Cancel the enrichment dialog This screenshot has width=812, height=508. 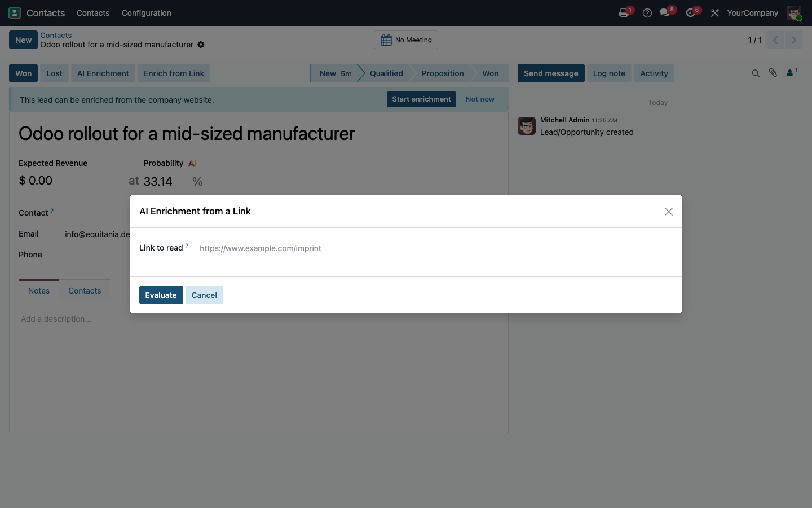(x=204, y=295)
